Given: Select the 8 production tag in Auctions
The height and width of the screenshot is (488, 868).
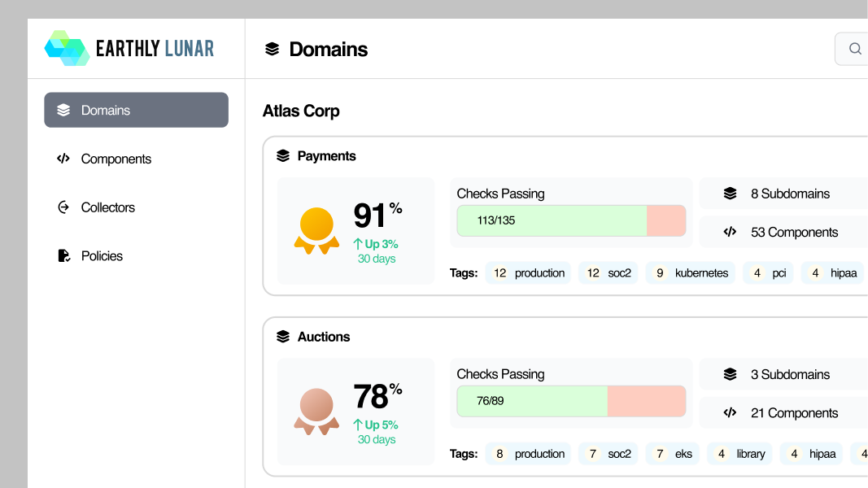Looking at the screenshot, I should [x=528, y=454].
